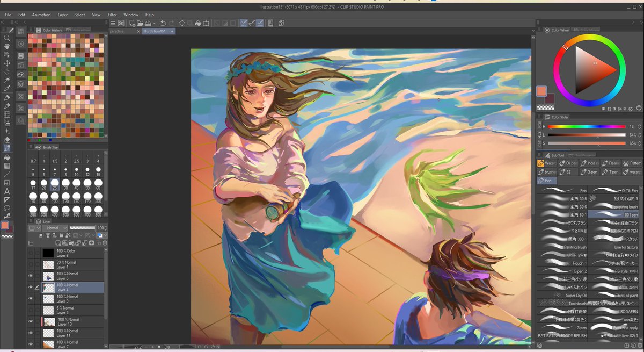Open the Filter menu

coord(112,15)
